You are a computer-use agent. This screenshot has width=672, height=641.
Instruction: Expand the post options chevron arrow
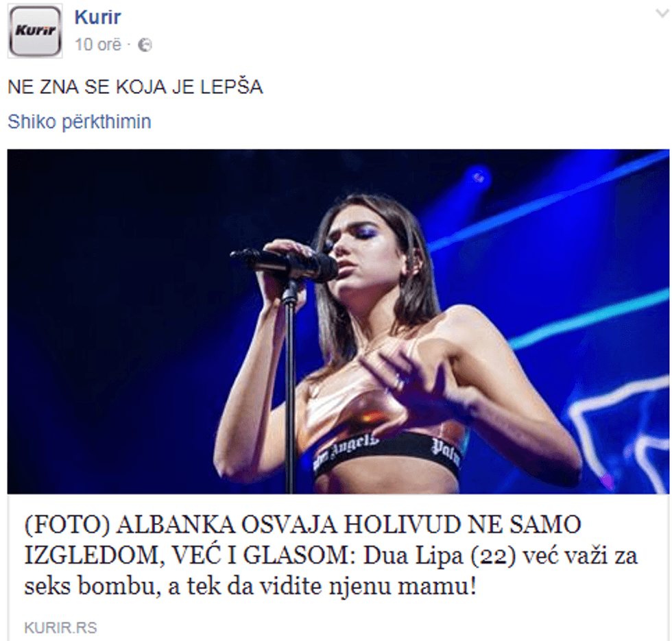tap(663, 13)
